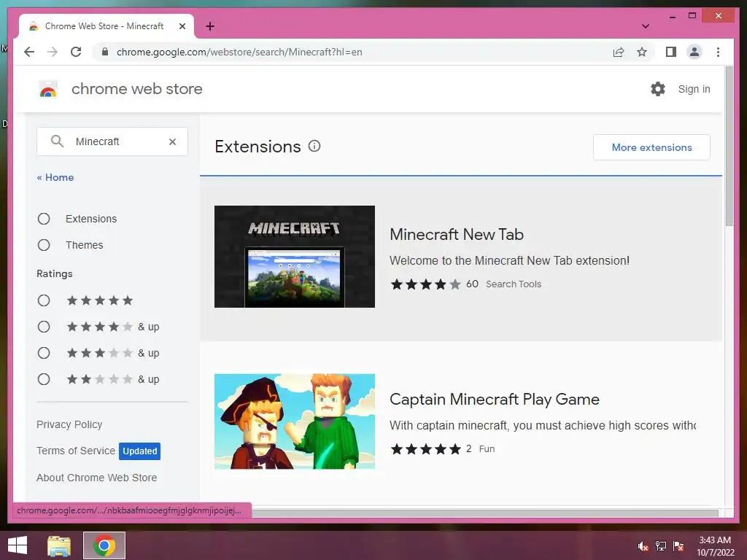The height and width of the screenshot is (560, 747).
Task: Open the Chrome profile avatar menu
Action: click(x=694, y=52)
